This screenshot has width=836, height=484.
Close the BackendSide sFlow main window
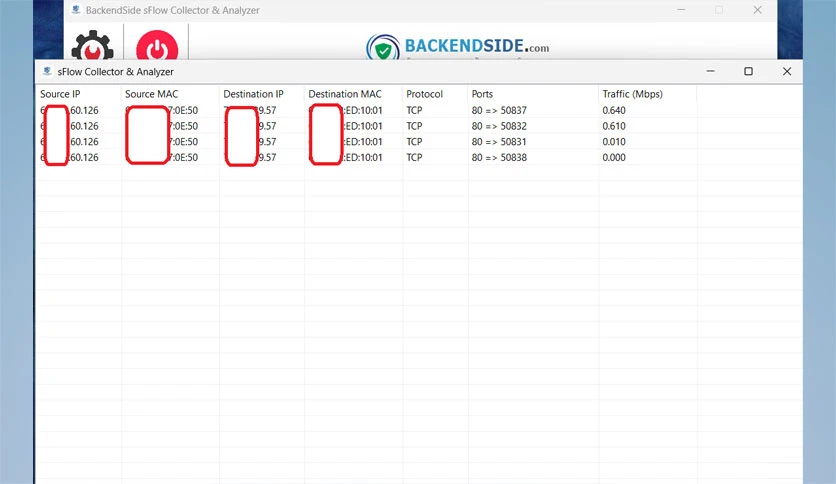click(x=757, y=10)
